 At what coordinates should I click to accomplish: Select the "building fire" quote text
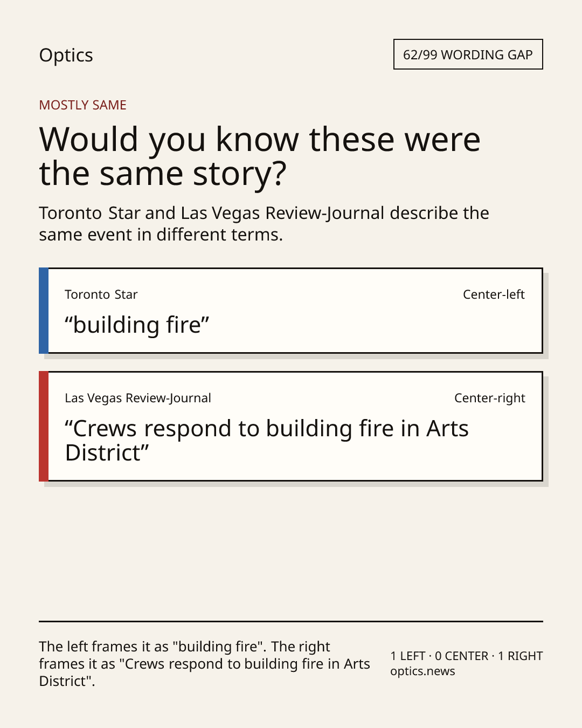pyautogui.click(x=137, y=325)
